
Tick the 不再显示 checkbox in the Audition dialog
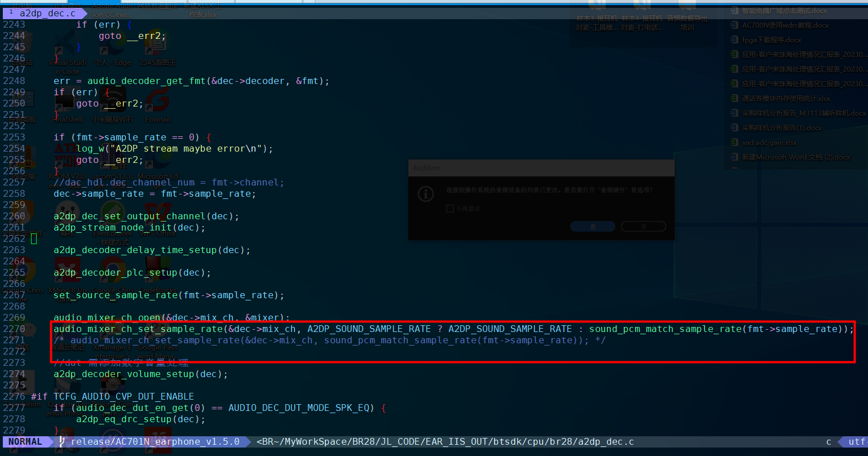coord(450,209)
